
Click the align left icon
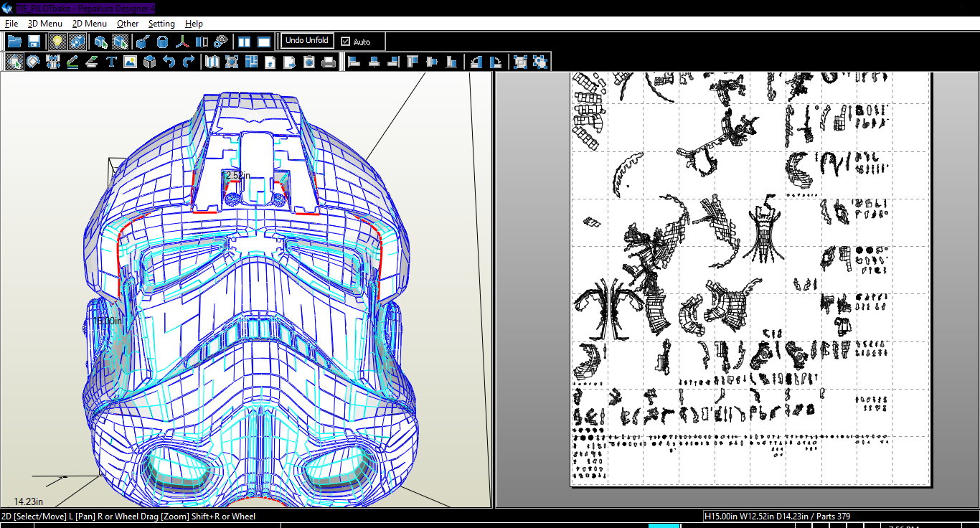(354, 62)
